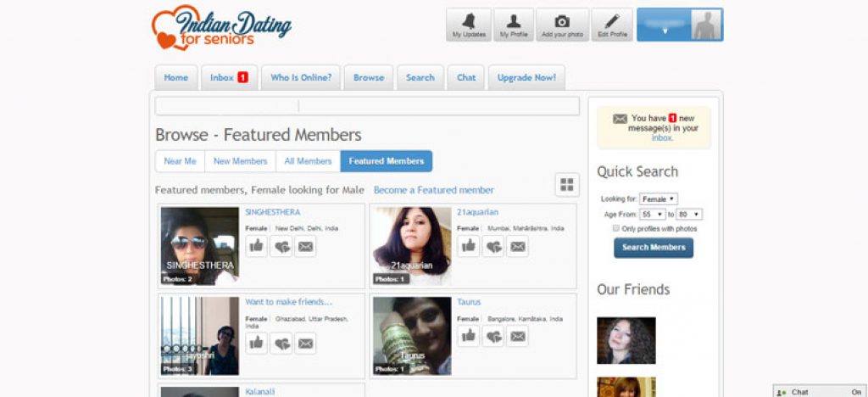Open the Inbox tab
The width and height of the screenshot is (868, 397).
point(229,77)
